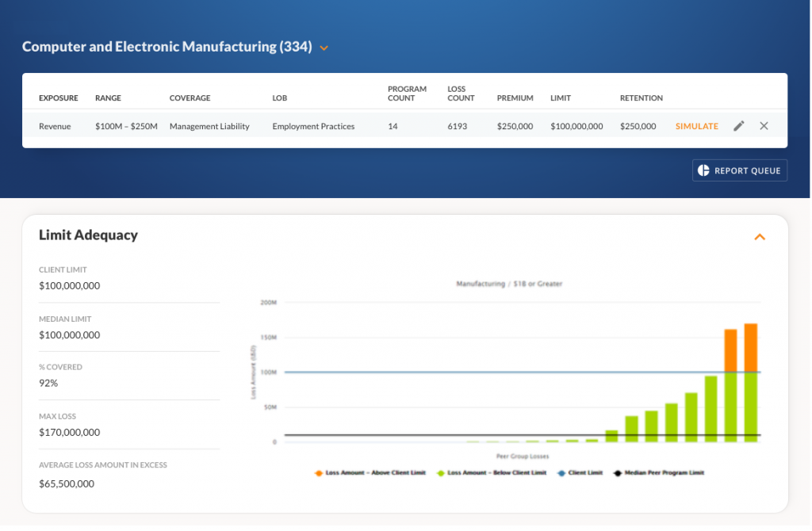Click the blue Client Limit line at 100M
This screenshot has height=531, width=812.
[x=476, y=372]
